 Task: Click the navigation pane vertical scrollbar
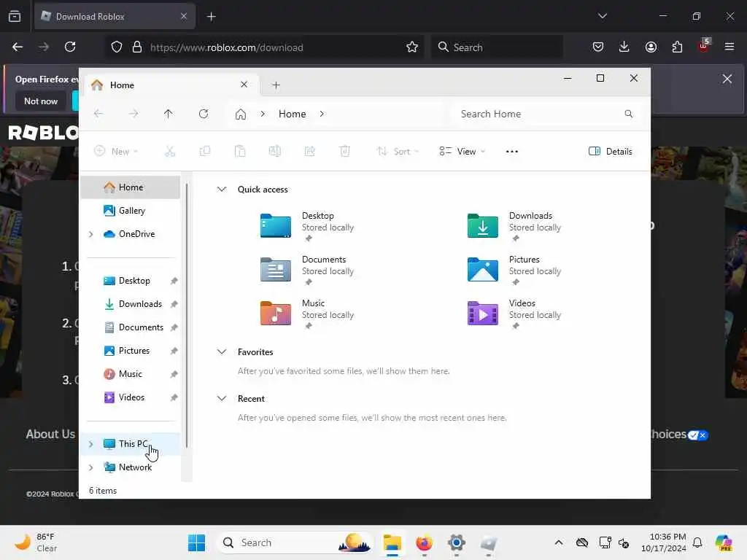(187, 314)
